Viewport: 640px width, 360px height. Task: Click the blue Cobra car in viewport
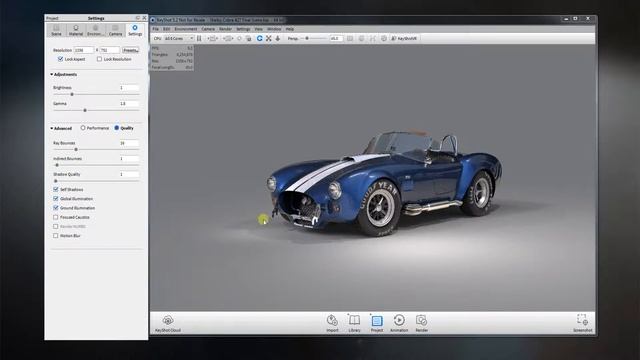click(x=384, y=183)
